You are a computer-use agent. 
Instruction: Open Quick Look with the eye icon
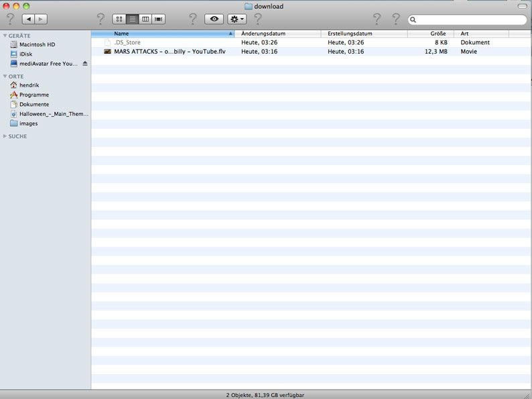[214, 19]
